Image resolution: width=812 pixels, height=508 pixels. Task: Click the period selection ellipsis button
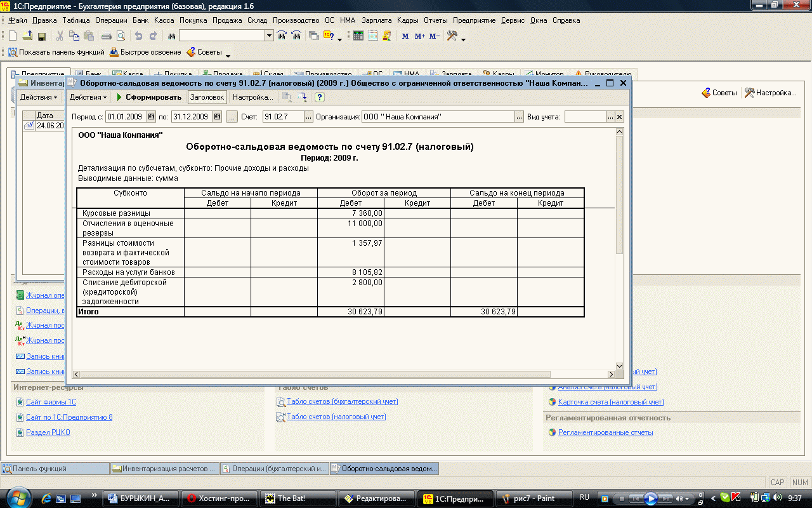click(x=232, y=117)
